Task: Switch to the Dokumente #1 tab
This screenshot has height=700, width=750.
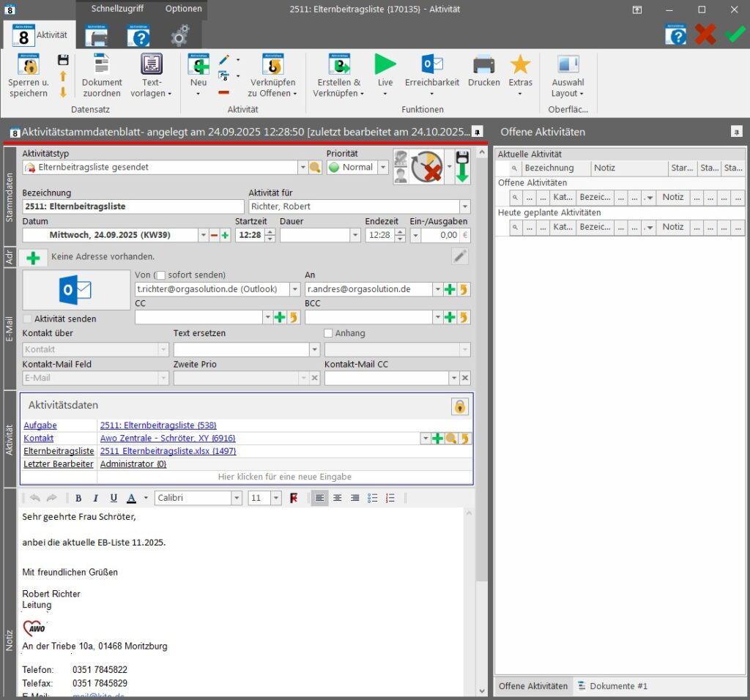Action: 612,687
